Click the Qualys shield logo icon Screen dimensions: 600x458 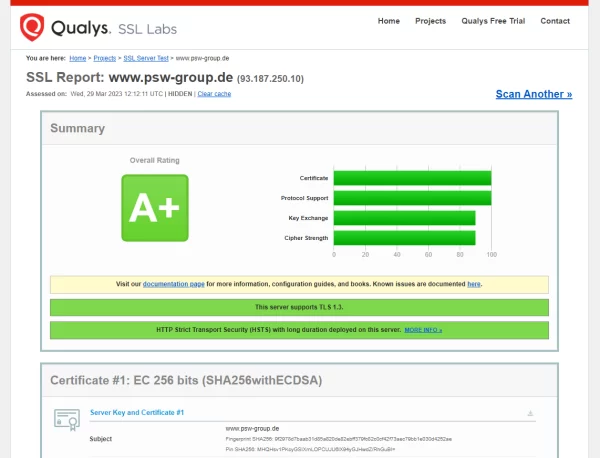point(31,27)
